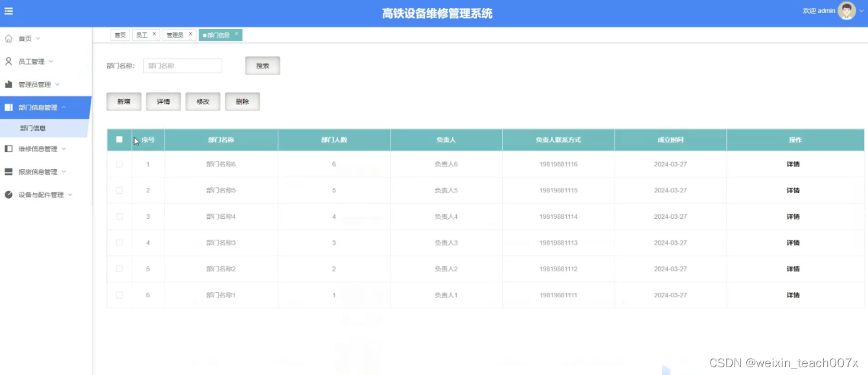The image size is (868, 375).
Task: Check the box for row 部门名称3
Action: coord(119,242)
